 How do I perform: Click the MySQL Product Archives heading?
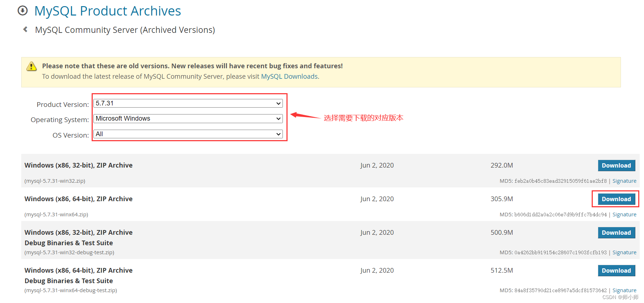pyautogui.click(x=108, y=11)
